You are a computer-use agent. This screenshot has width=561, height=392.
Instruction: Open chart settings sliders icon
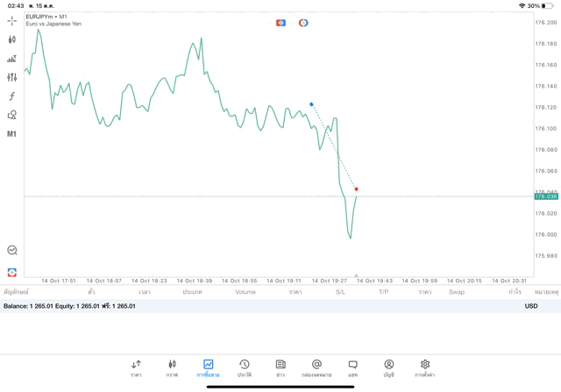coord(12,77)
